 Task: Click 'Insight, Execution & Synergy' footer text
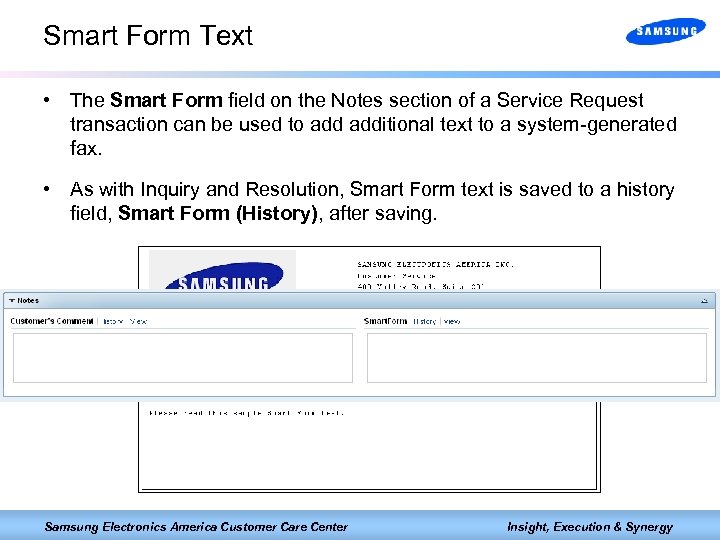(x=590, y=527)
